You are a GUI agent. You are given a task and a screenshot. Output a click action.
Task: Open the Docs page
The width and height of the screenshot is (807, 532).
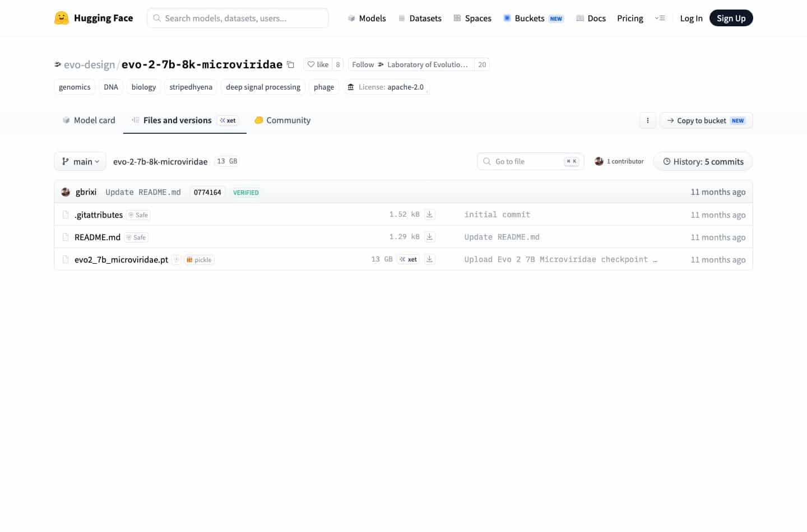click(591, 18)
